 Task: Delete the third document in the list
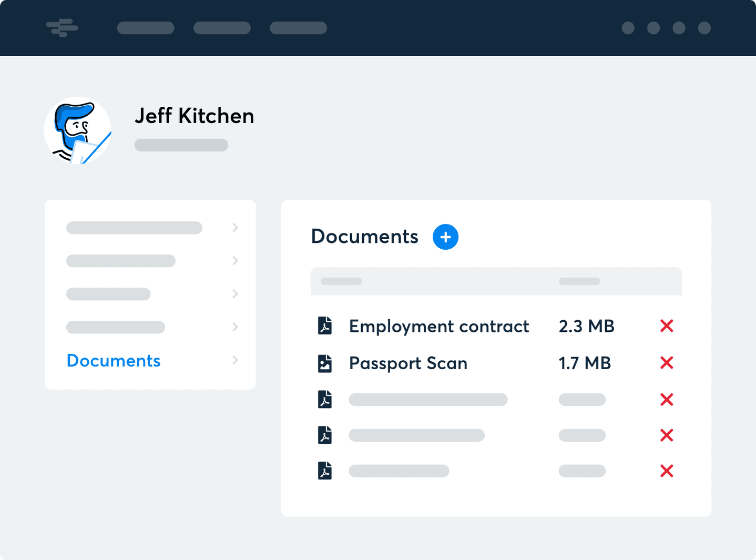click(x=667, y=400)
